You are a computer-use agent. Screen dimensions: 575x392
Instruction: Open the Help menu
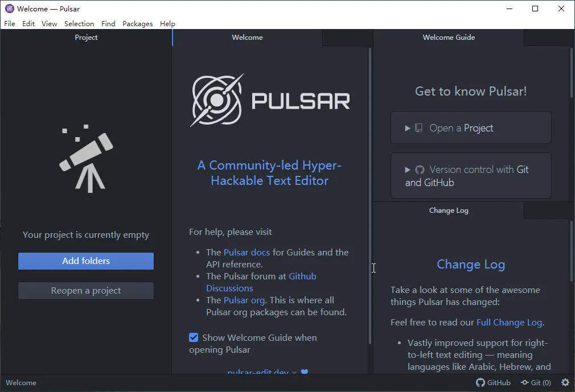[x=167, y=23]
